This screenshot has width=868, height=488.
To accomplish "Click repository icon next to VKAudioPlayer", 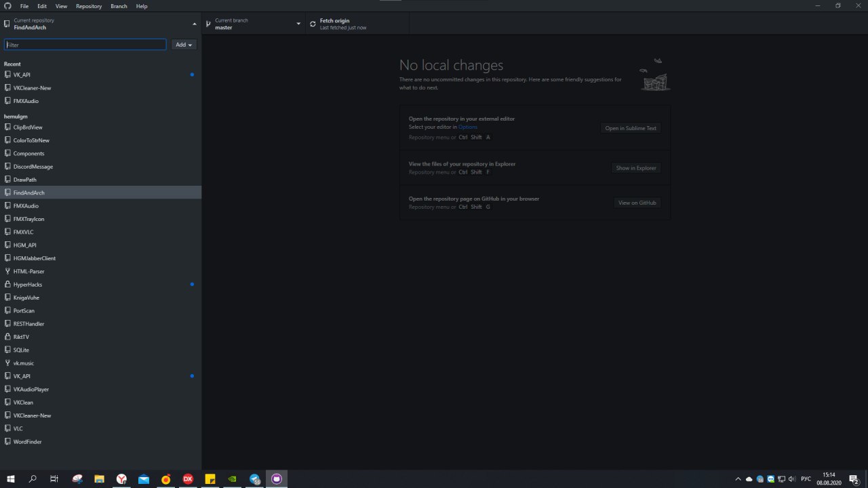I will click(7, 389).
